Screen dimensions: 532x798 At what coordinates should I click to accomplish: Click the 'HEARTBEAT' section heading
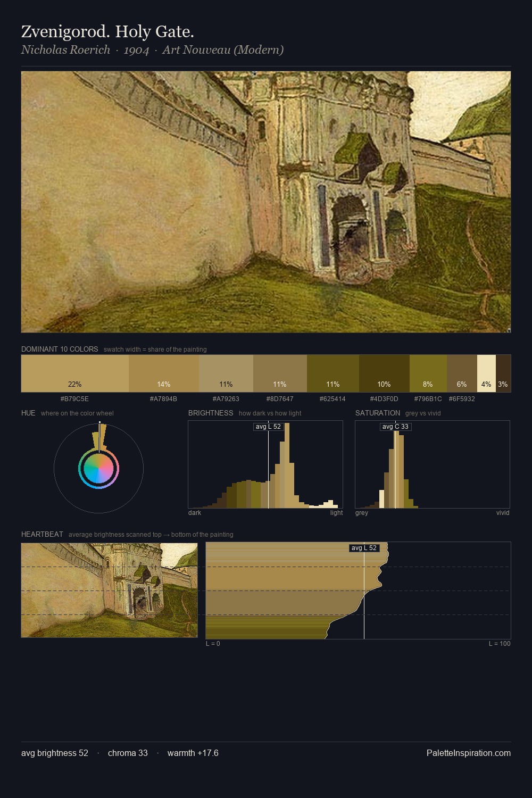point(42,535)
